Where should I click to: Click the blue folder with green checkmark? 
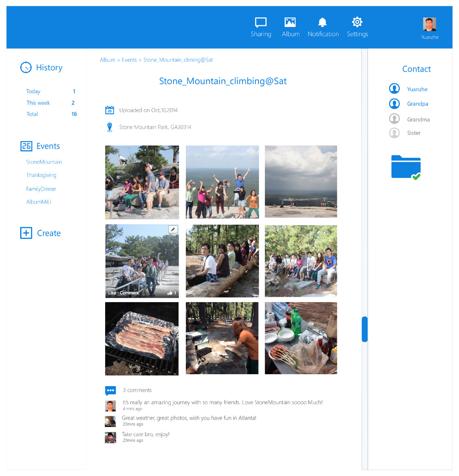406,167
